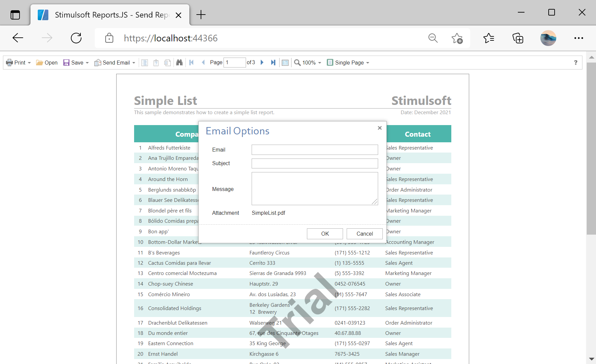Image resolution: width=596 pixels, height=364 pixels.
Task: Click browser refresh icon
Action: [x=76, y=38]
